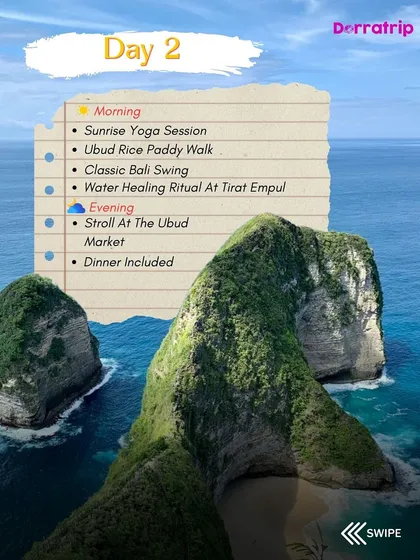The width and height of the screenshot is (420, 560).
Task: Click the Day 2 heading
Action: point(142,50)
